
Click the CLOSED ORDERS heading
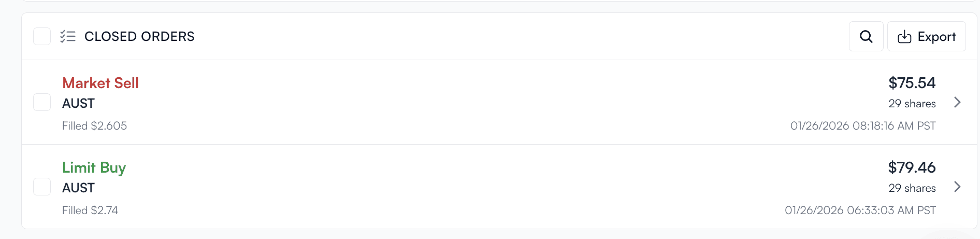click(139, 36)
